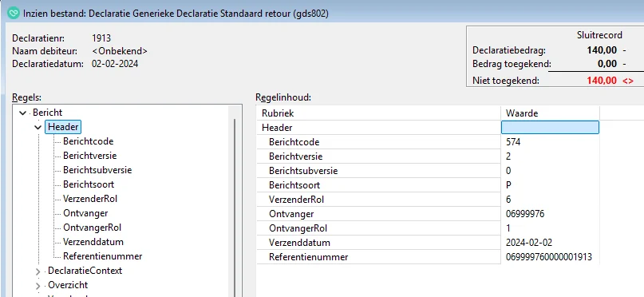Viewport: 644px width, 297px height.
Task: Expand the DeclaratieContext node
Action: click(38, 271)
